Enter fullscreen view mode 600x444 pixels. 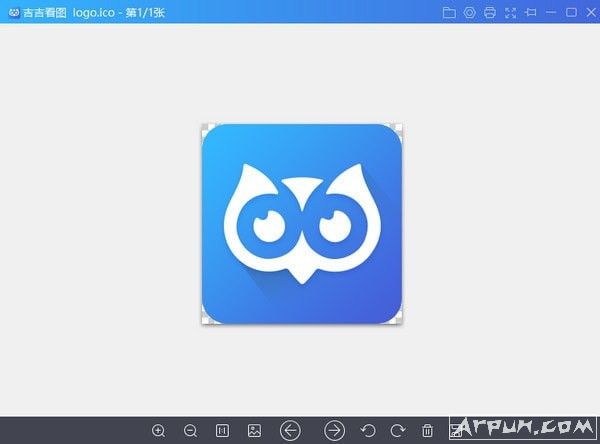510,13
